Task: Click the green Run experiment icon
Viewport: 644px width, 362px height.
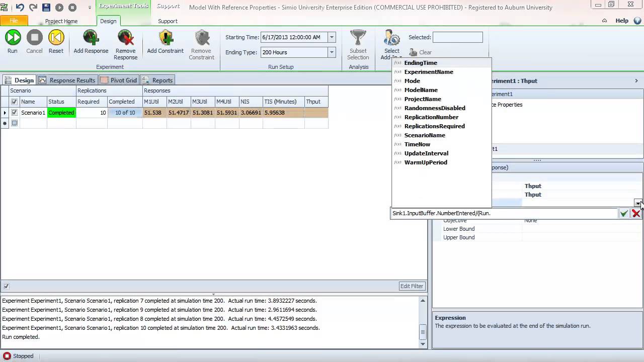Action: (x=13, y=38)
